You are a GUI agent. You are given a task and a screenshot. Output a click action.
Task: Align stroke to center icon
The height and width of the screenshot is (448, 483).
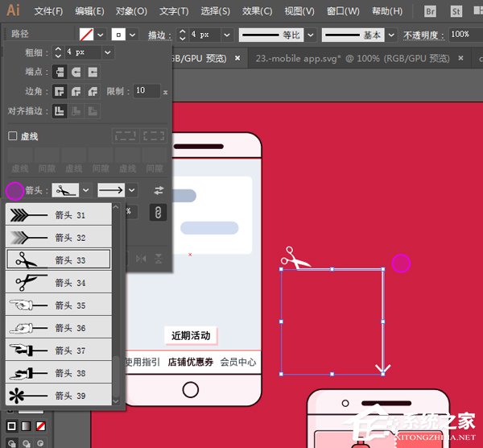click(60, 111)
